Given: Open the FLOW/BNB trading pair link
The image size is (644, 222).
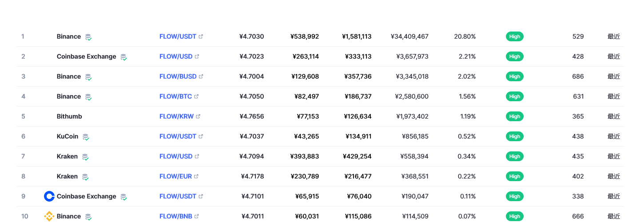Looking at the screenshot, I should point(176,216).
